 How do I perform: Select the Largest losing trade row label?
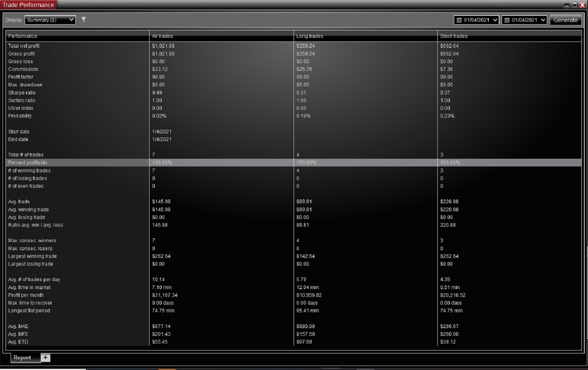pos(31,264)
